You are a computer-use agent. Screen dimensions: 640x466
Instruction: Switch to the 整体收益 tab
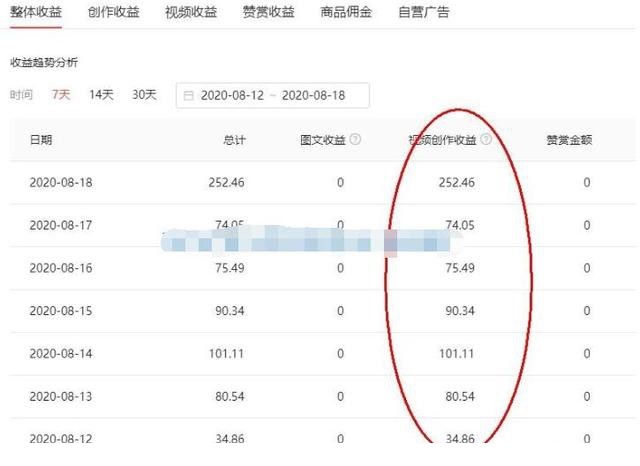coord(36,12)
